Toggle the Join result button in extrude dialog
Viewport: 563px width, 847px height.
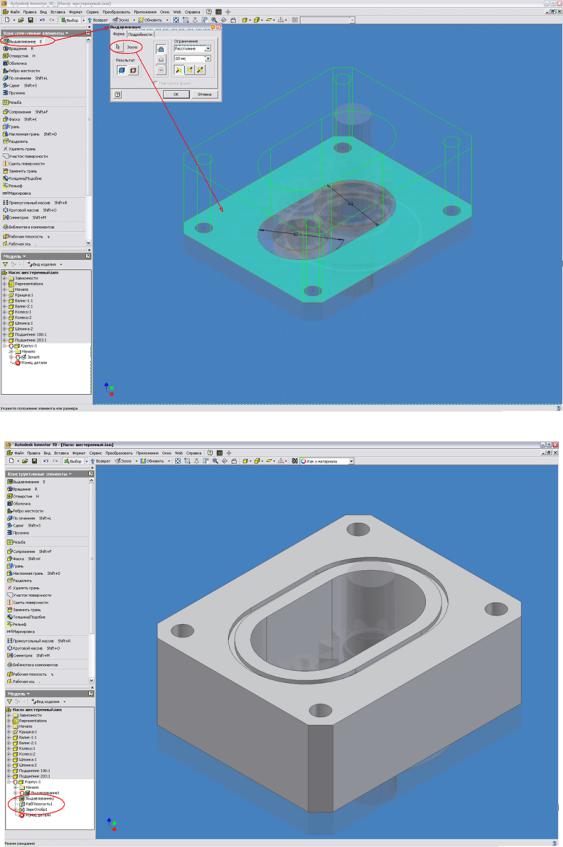click(122, 70)
